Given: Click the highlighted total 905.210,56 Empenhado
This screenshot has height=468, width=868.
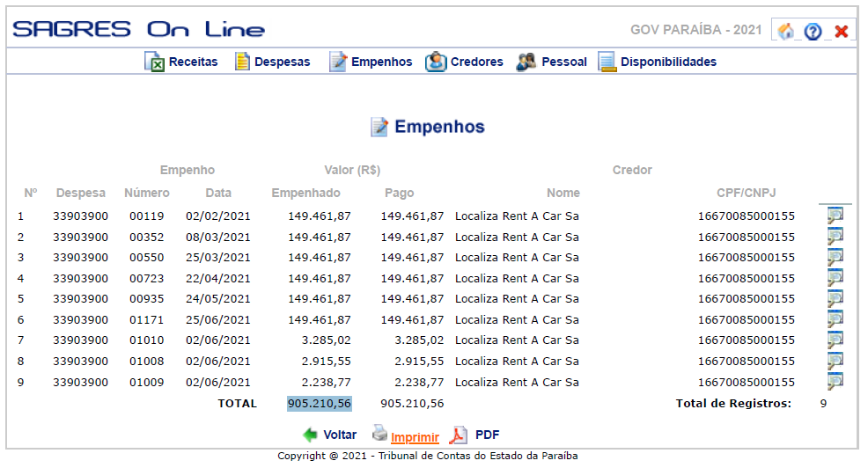Looking at the screenshot, I should coord(320,404).
